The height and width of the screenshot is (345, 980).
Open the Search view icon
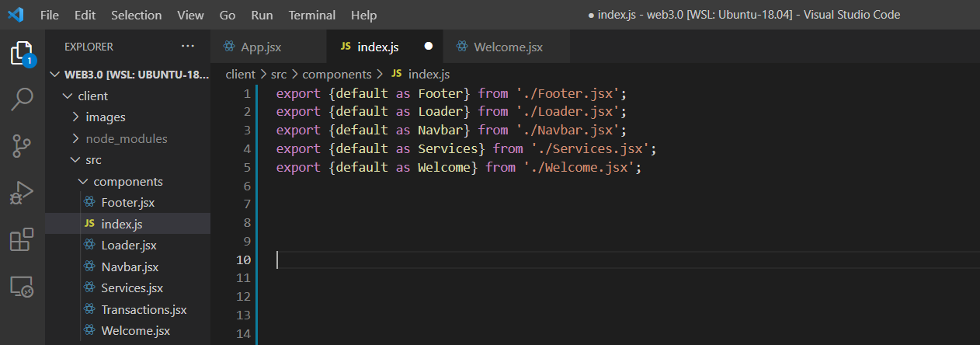(22, 99)
